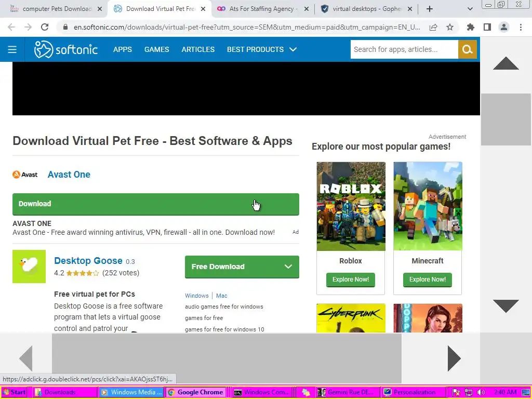Click the horizontal scroll left arrow
The height and width of the screenshot is (399, 532).
[x=26, y=358]
